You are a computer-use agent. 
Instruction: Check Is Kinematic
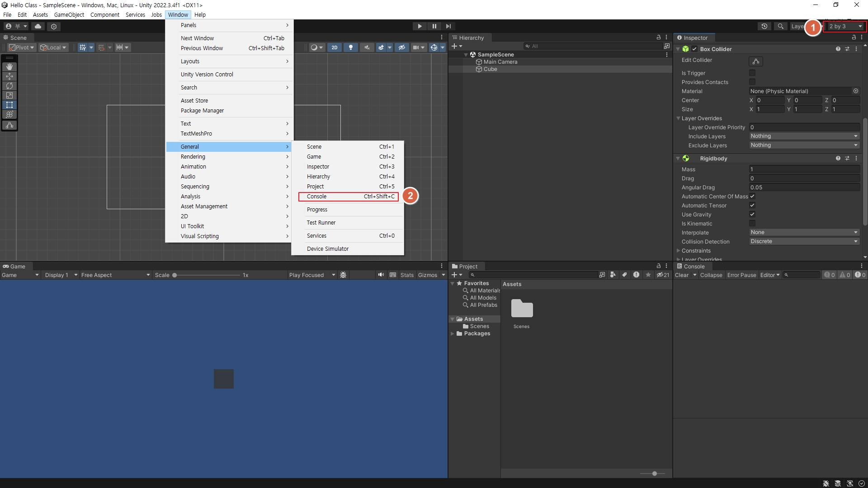point(752,223)
